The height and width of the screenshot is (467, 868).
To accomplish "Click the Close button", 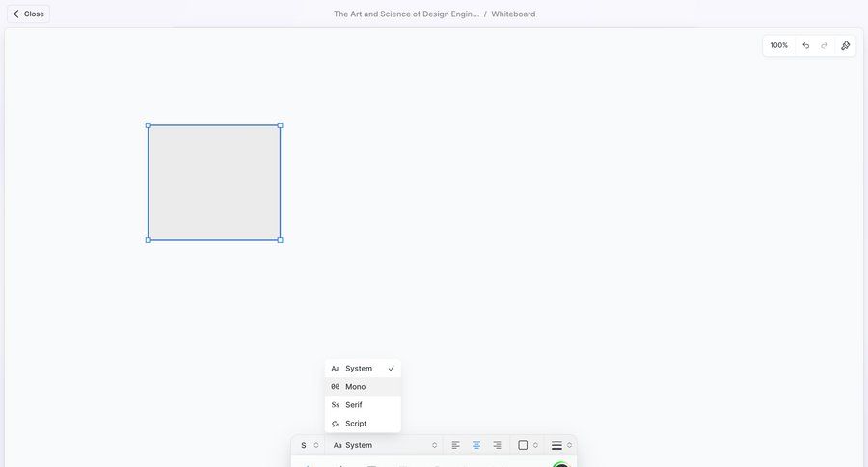I will point(28,14).
